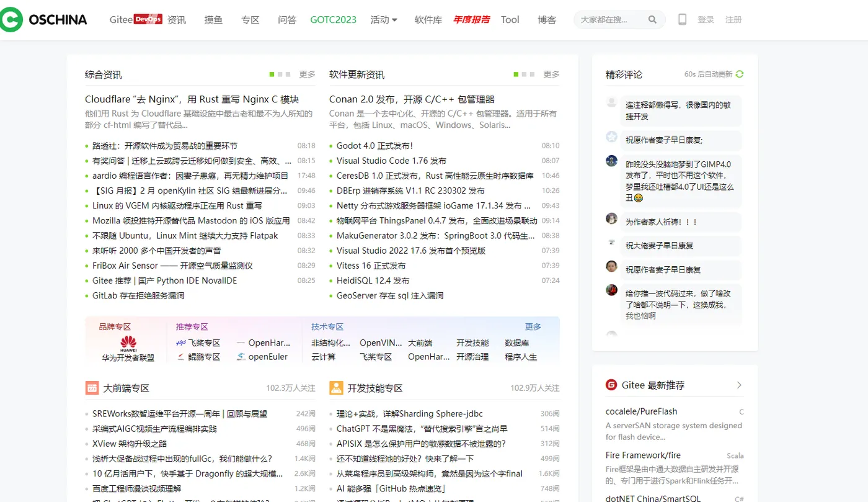Select second carousel dot in 综合资讯

click(x=280, y=74)
